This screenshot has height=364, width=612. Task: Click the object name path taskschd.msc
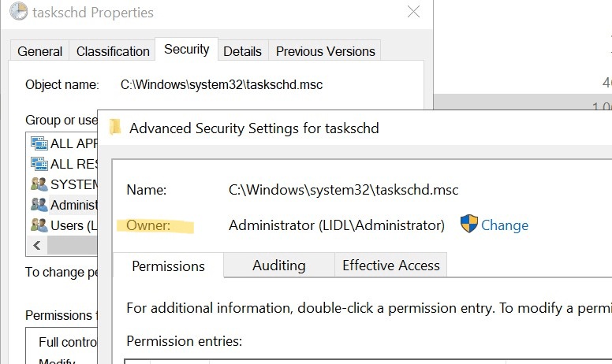pos(221,84)
